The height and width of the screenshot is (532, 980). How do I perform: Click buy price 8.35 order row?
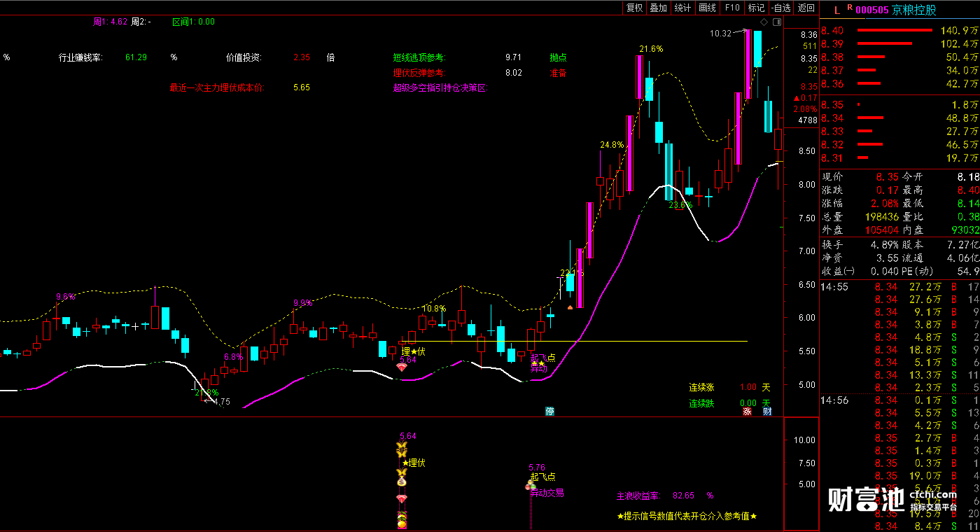[x=899, y=104]
